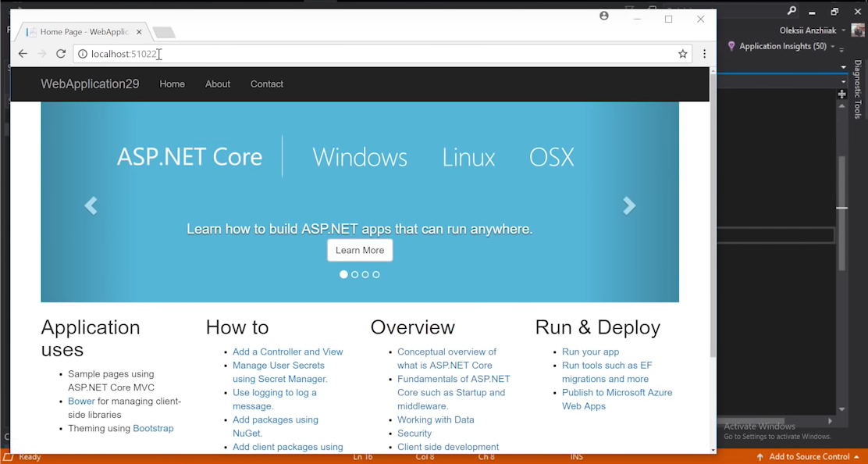Open the About page in navbar

click(x=218, y=84)
